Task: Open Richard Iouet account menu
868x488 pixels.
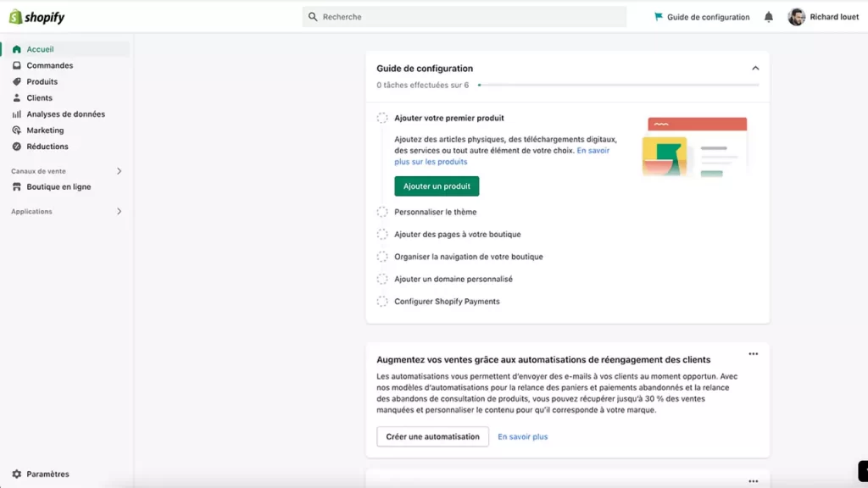Action: tap(823, 17)
